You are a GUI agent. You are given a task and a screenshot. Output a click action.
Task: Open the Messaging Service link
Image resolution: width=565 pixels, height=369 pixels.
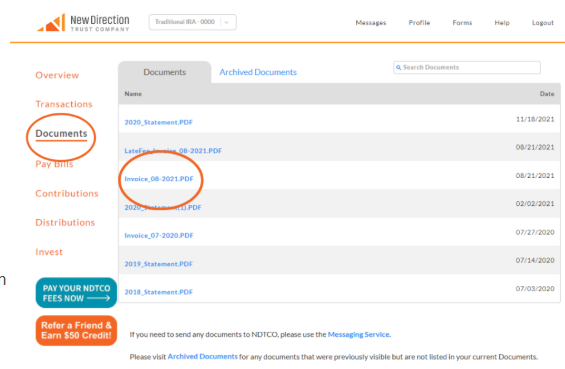tap(359, 334)
